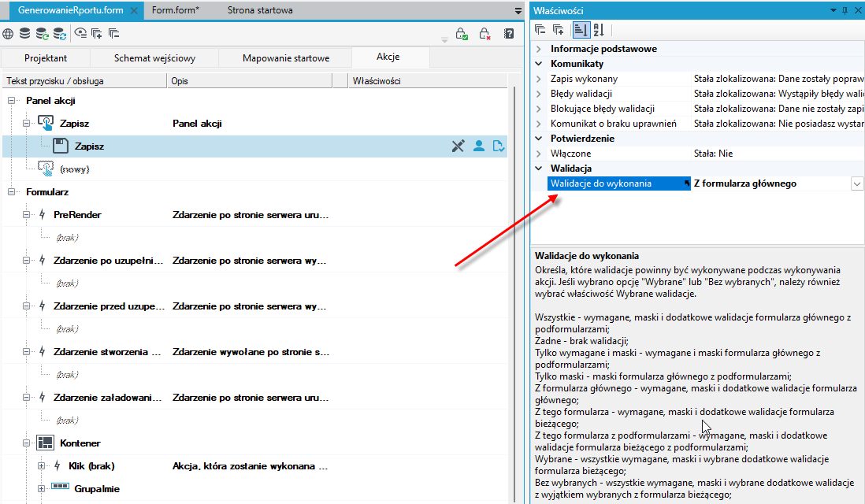Click the globe icon in the form toolbar
The image size is (865, 504).
point(8,34)
